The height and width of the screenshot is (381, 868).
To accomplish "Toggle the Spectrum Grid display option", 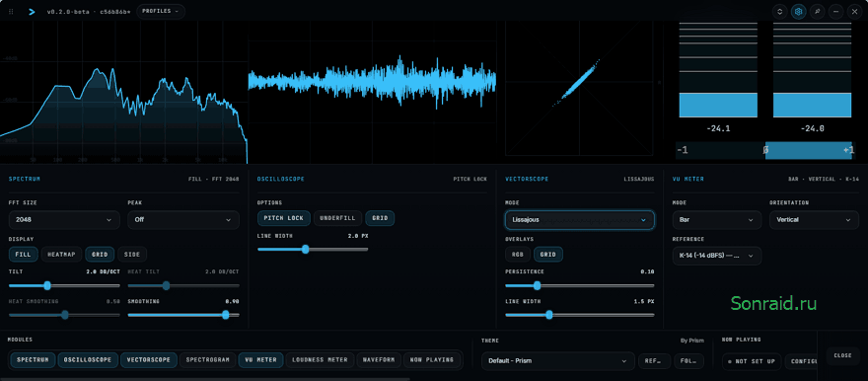I will pyautogui.click(x=100, y=255).
